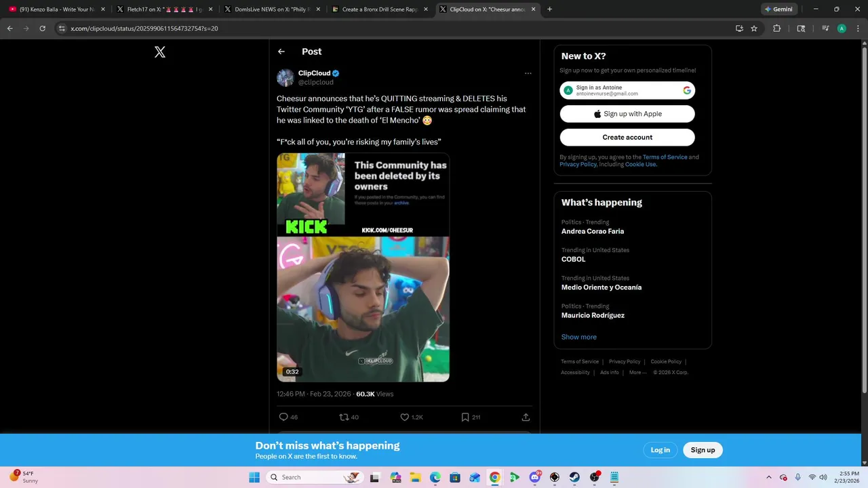The image size is (868, 488).
Task: Click the Sign up button in bottom banner
Action: (703, 450)
